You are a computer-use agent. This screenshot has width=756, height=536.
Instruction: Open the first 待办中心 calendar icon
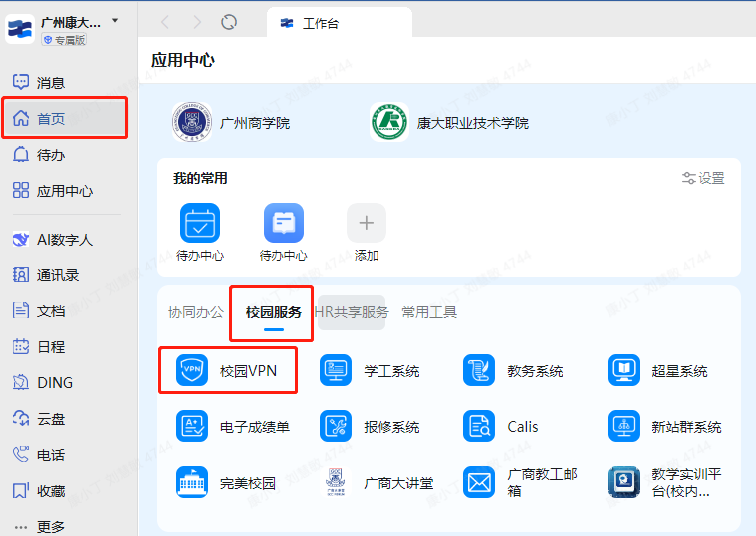(x=200, y=223)
